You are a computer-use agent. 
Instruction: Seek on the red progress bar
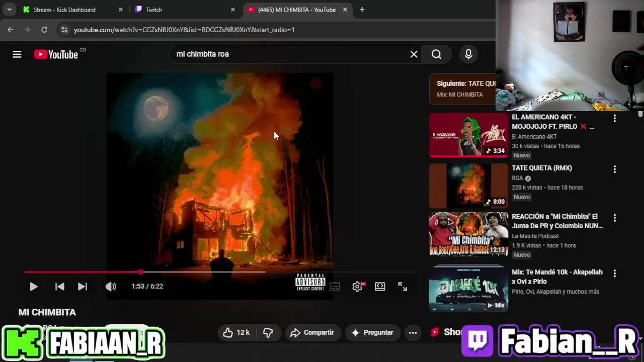(x=220, y=272)
